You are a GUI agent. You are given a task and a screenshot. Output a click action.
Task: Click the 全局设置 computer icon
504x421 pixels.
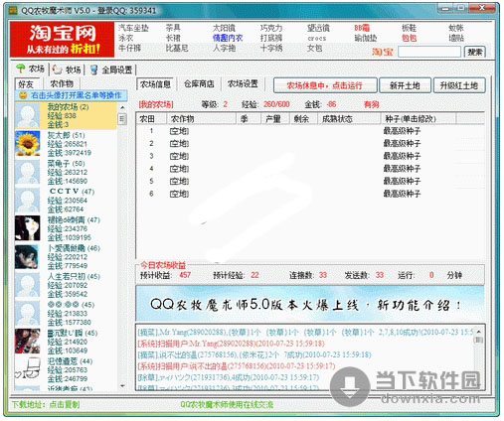93,70
